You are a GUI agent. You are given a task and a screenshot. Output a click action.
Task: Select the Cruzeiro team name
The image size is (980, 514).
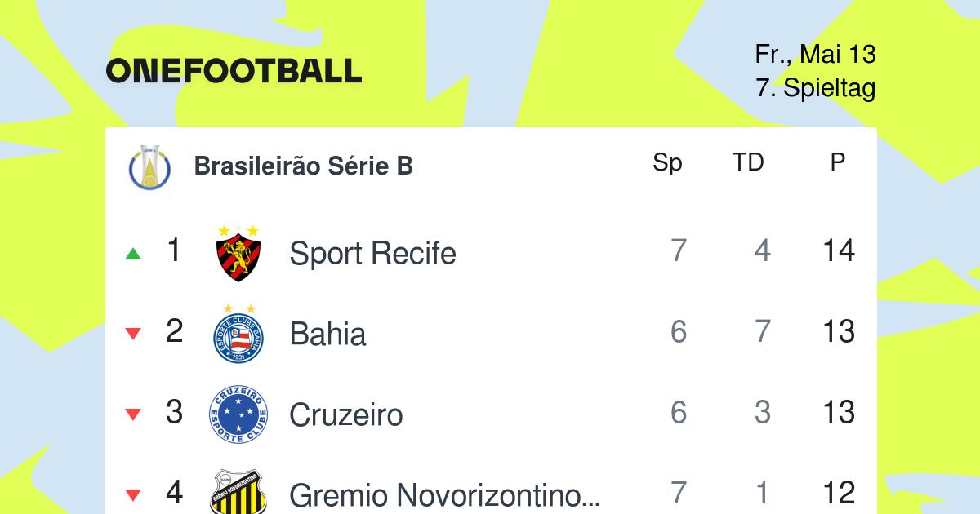346,415
